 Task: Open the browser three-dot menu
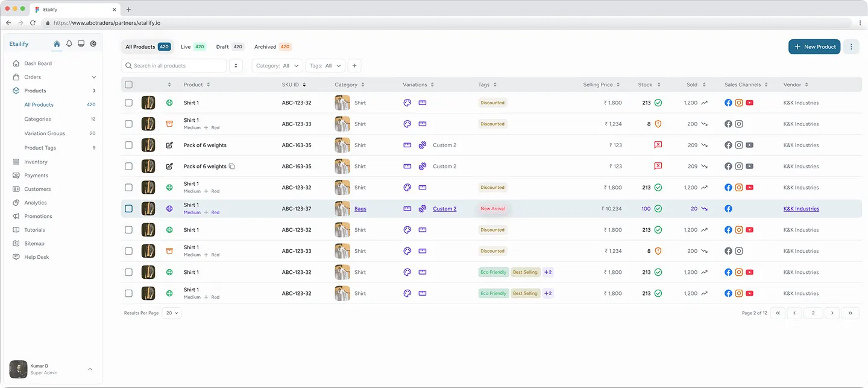860,23
